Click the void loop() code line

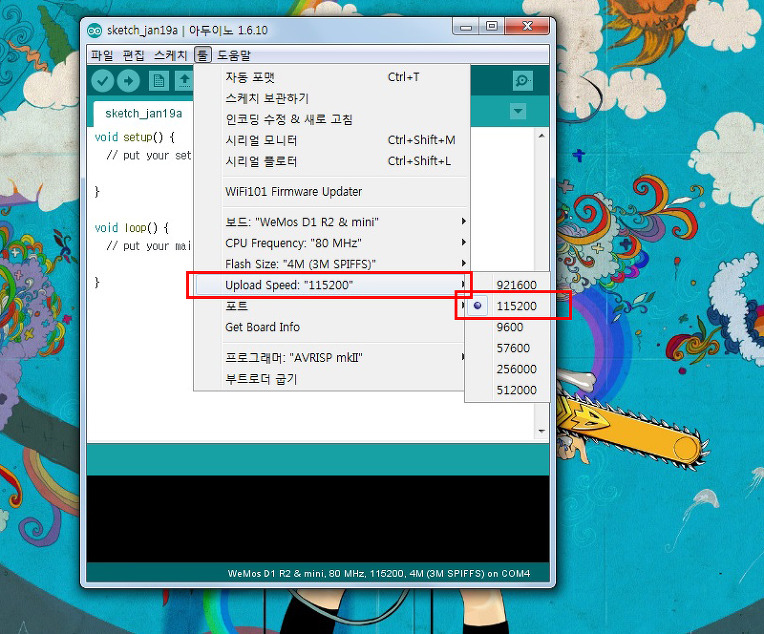pyautogui.click(x=132, y=228)
